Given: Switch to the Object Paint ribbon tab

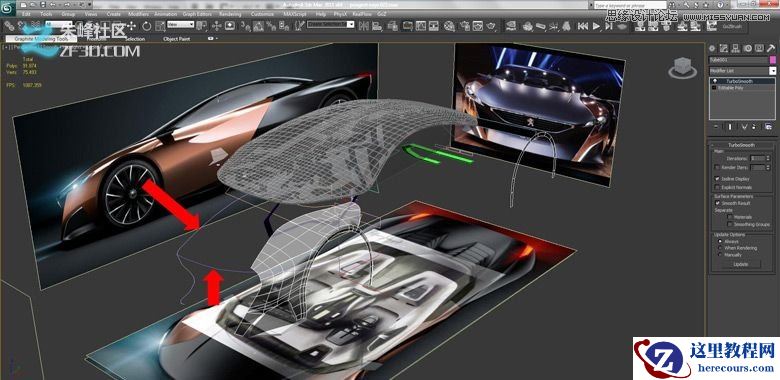Looking at the screenshot, I should (177, 39).
